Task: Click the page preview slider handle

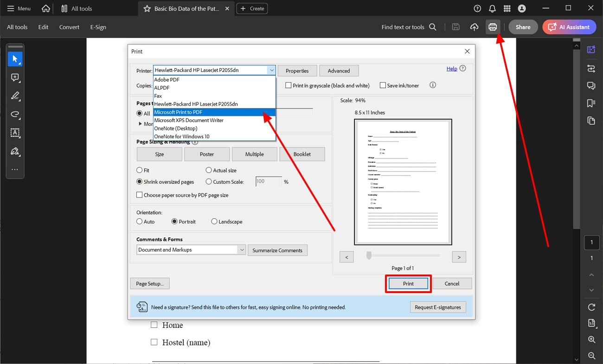Action: tap(369, 255)
